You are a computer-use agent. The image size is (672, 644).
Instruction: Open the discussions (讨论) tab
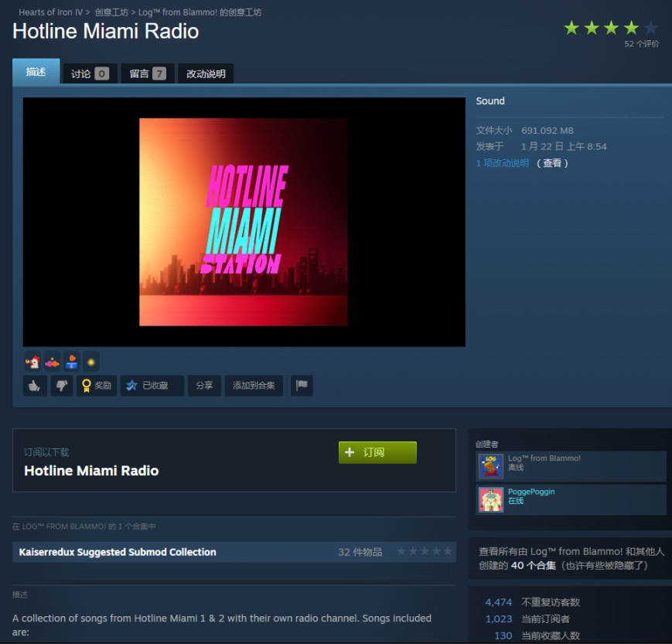[90, 73]
